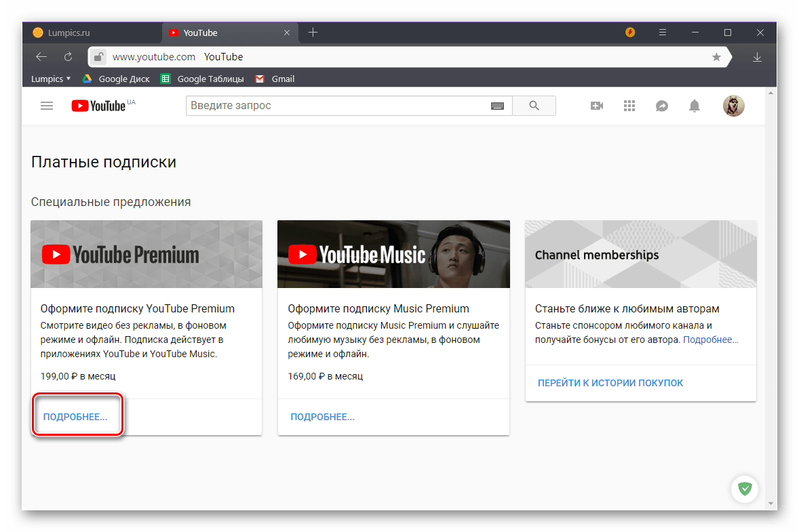Click the Платные подписки page title
This screenshot has width=799, height=532.
104,162
